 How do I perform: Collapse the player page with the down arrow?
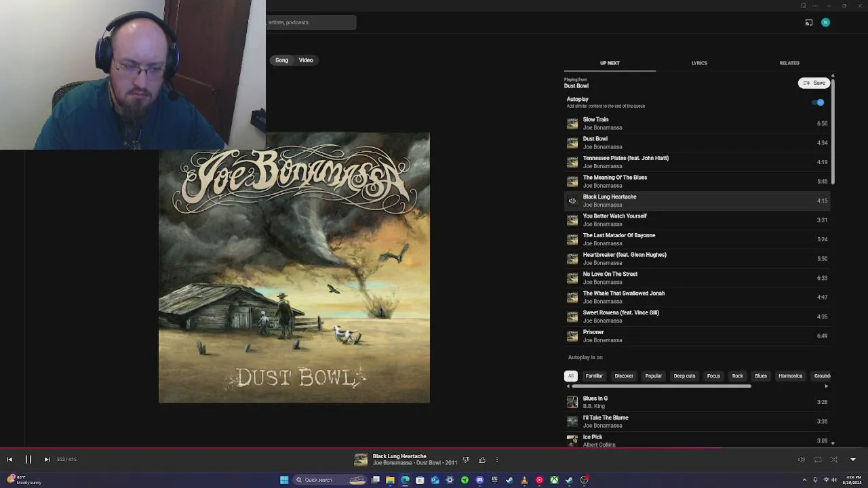click(853, 460)
